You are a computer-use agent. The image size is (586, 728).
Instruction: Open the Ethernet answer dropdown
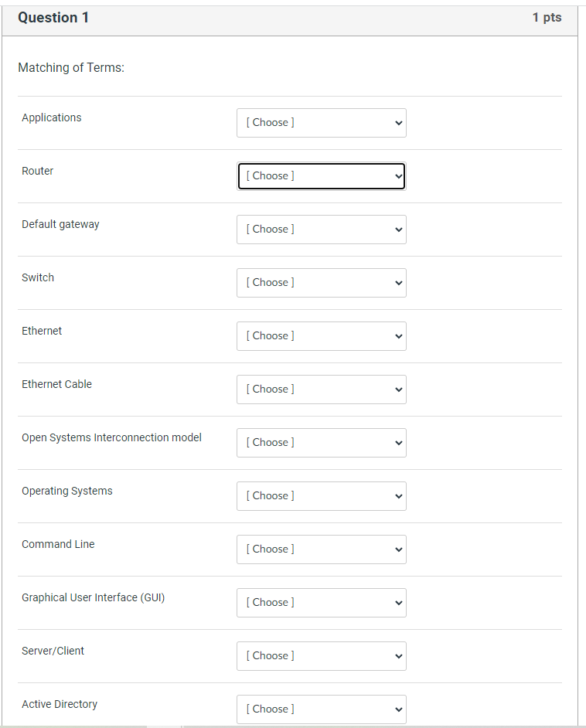pyautogui.click(x=321, y=335)
